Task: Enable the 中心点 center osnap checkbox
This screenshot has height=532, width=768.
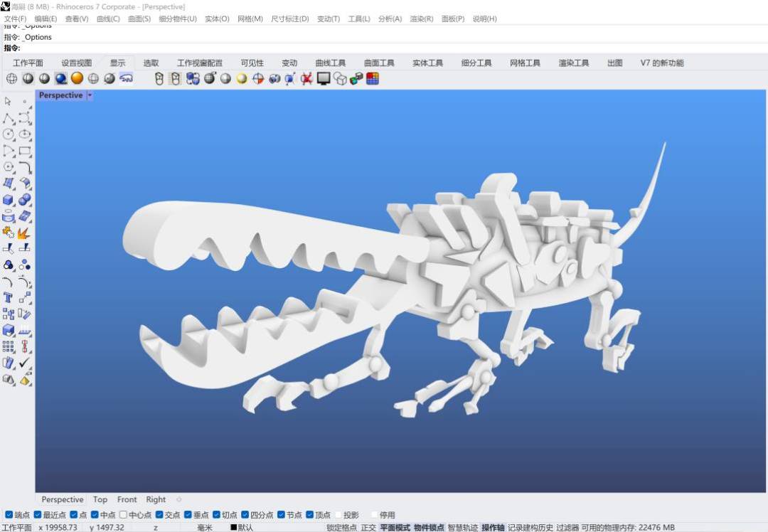Action: pos(124,515)
